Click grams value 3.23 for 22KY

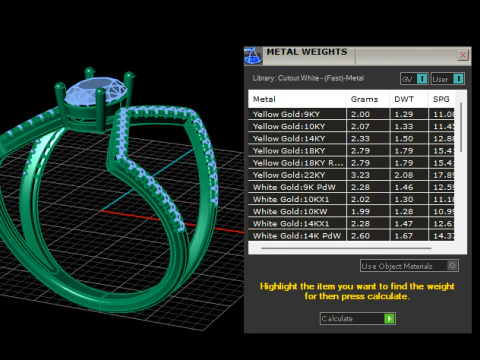pos(360,175)
